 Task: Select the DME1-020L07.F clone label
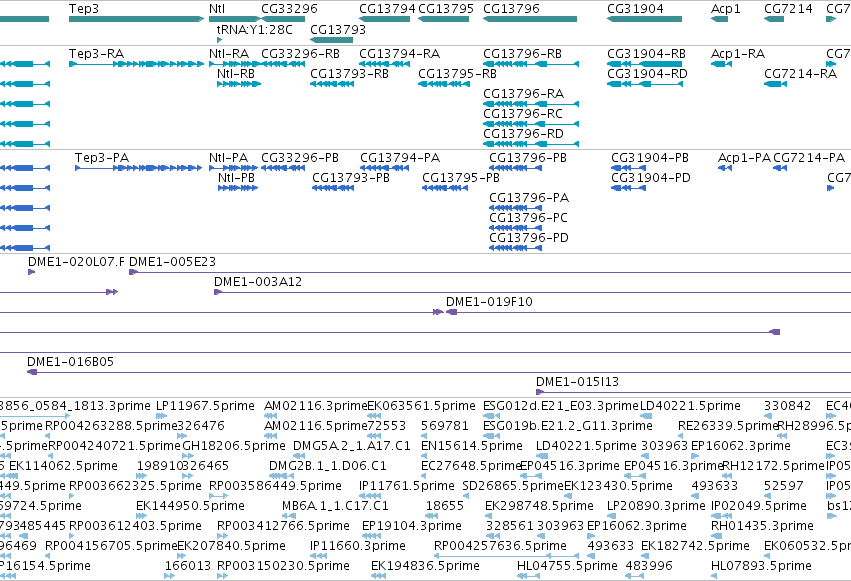coord(76,262)
